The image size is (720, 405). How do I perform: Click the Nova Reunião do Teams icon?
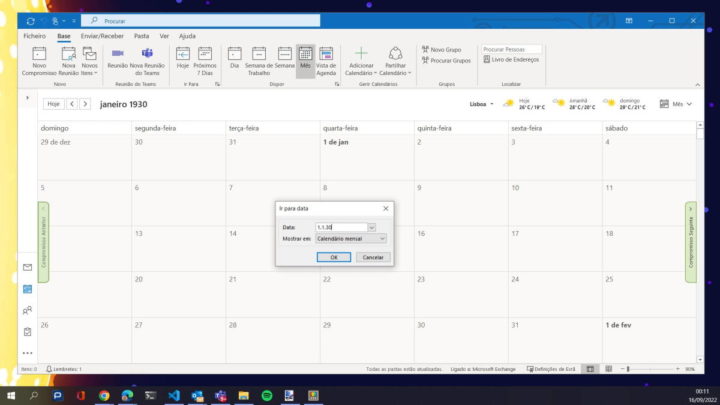[148, 54]
